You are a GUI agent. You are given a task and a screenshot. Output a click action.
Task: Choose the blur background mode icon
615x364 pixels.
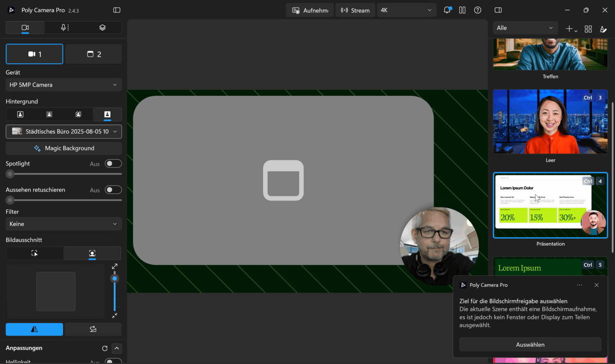(x=49, y=114)
